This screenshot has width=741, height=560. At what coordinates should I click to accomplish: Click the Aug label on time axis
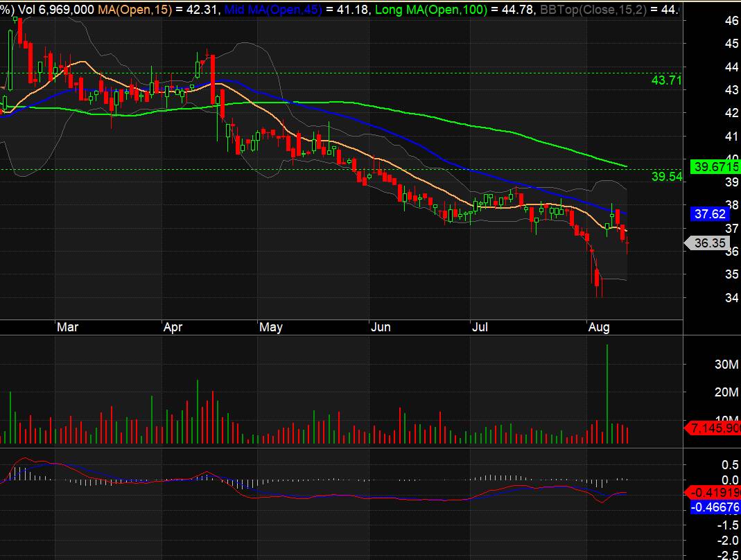[598, 326]
